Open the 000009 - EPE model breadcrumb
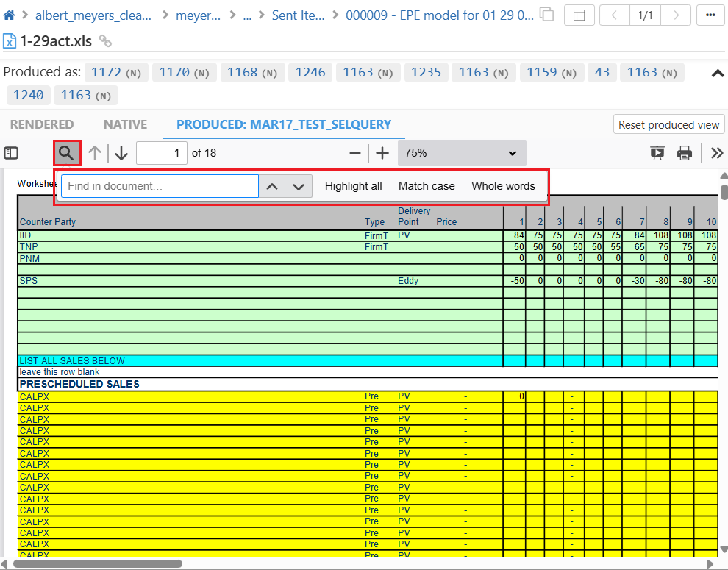728x570 pixels. coord(440,15)
